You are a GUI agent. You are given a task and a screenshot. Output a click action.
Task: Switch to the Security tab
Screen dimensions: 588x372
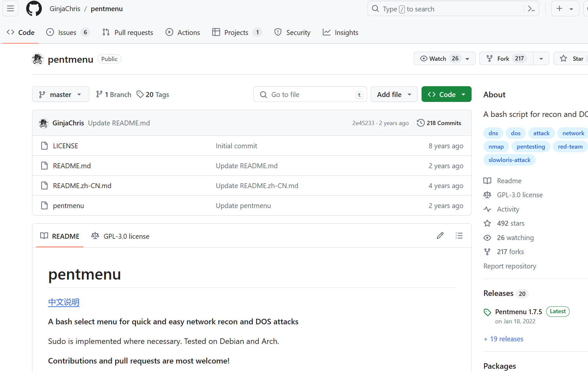click(292, 32)
